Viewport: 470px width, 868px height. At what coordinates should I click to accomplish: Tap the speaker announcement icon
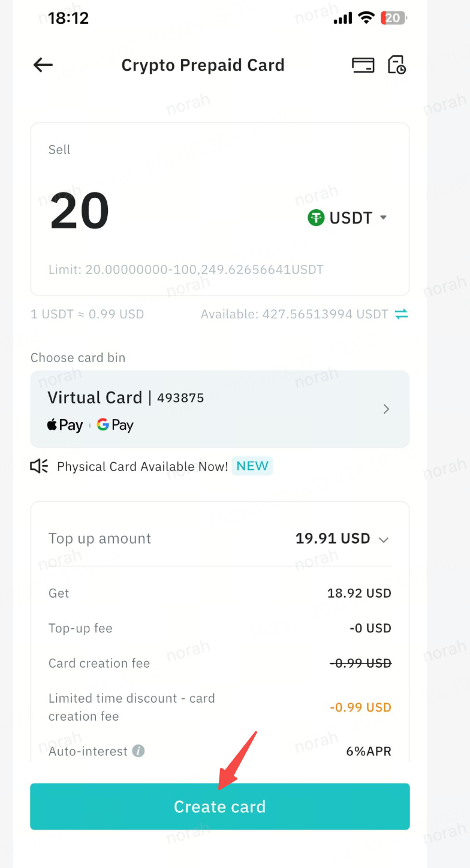tap(40, 466)
